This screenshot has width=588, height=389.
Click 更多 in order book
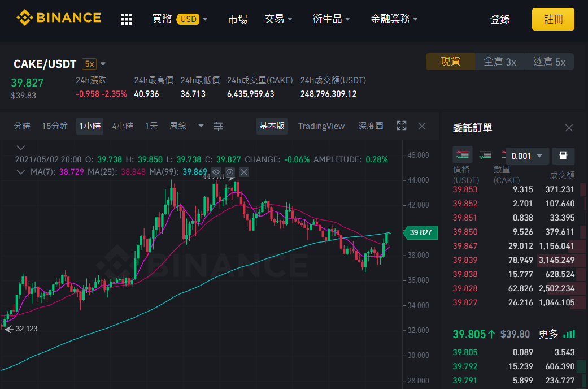[x=548, y=334]
